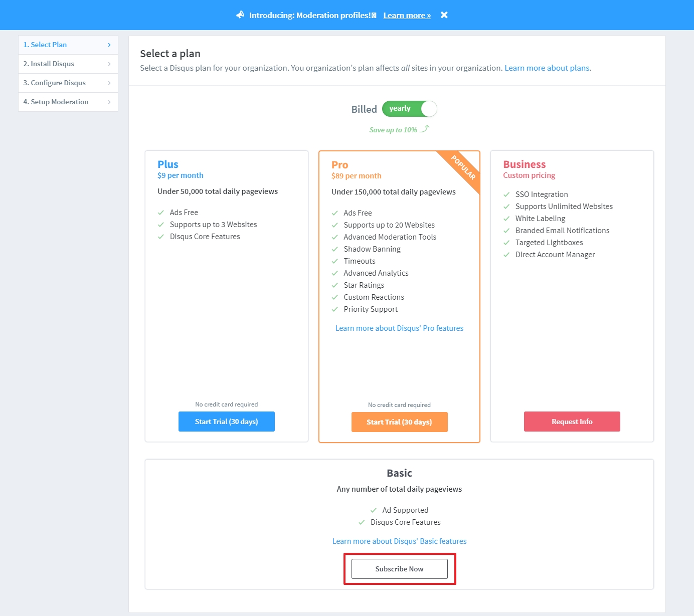Click the Advanced Moderation Tools feature text
This screenshot has height=616, width=694.
point(390,237)
